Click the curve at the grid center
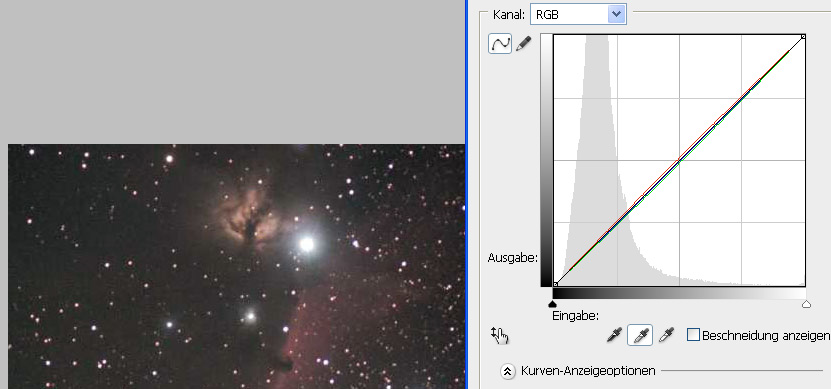 click(x=679, y=160)
